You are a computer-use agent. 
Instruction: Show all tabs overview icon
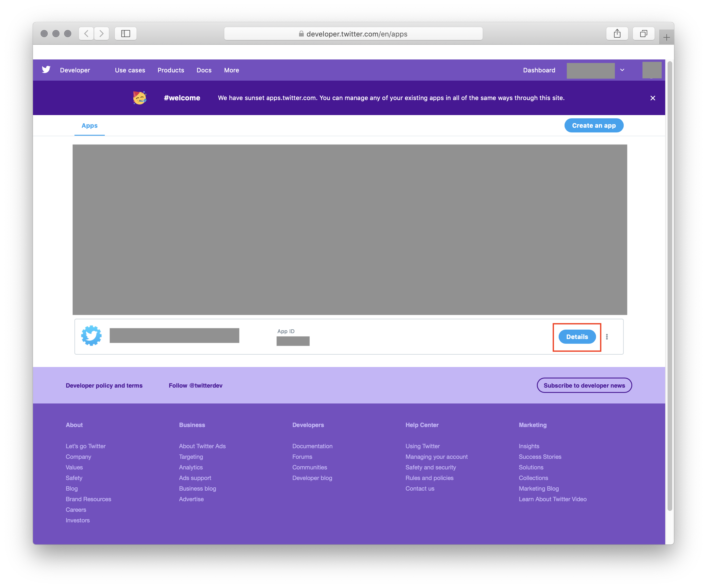(643, 33)
